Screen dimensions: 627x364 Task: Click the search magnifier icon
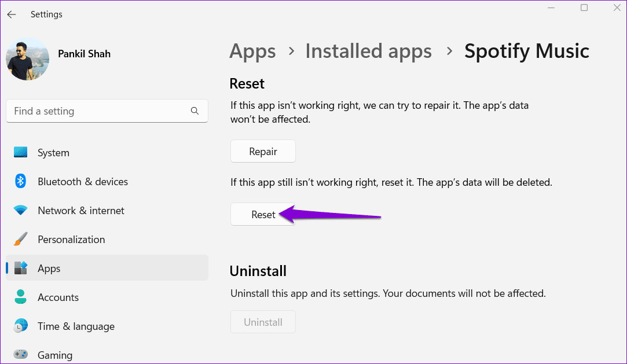tap(195, 111)
